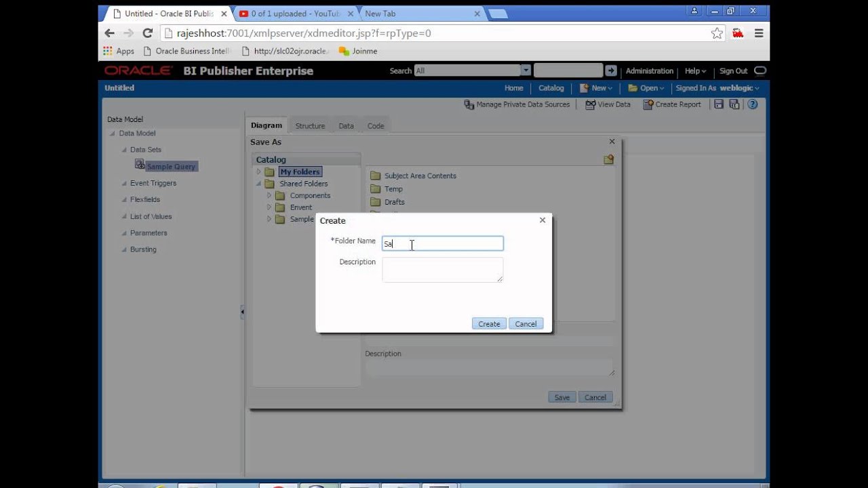Click Cancel in the Create dialog
This screenshot has height=488, width=868.
click(x=526, y=324)
